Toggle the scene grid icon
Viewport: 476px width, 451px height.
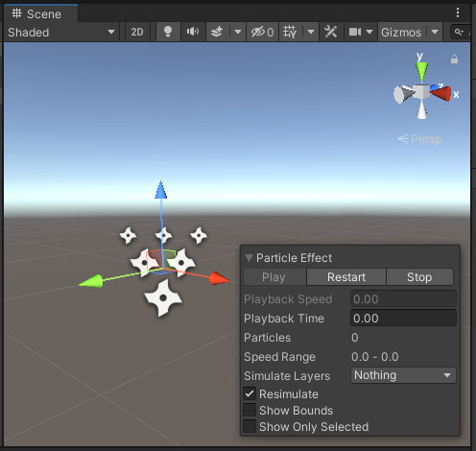(290, 32)
